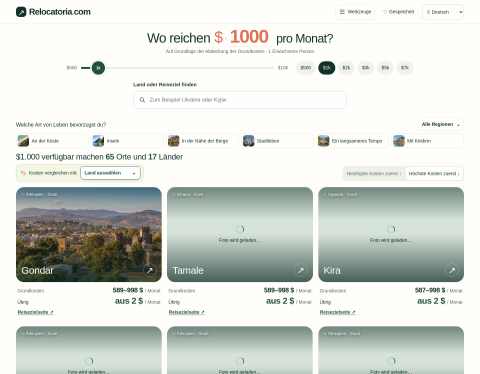This screenshot has height=374, width=480.
Task: Click the with-kids thumbnail icon
Action: click(x=399, y=141)
